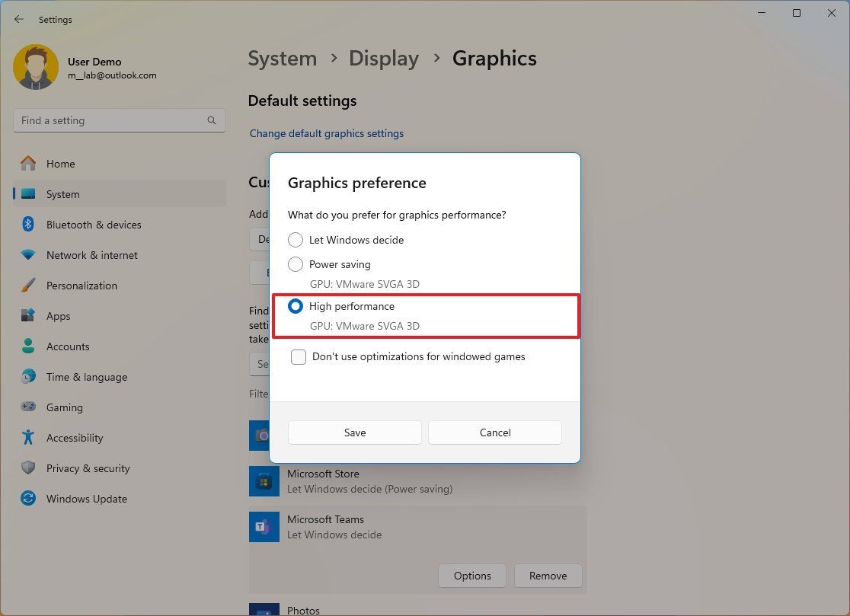Navigate to Display via the breadcrumb
This screenshot has width=850, height=616.
point(383,58)
